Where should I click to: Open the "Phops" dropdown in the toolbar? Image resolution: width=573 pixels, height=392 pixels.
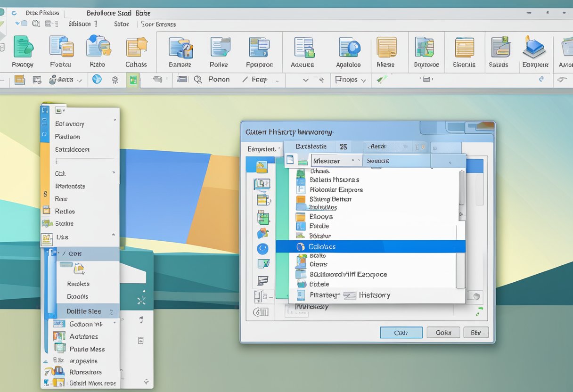351,80
